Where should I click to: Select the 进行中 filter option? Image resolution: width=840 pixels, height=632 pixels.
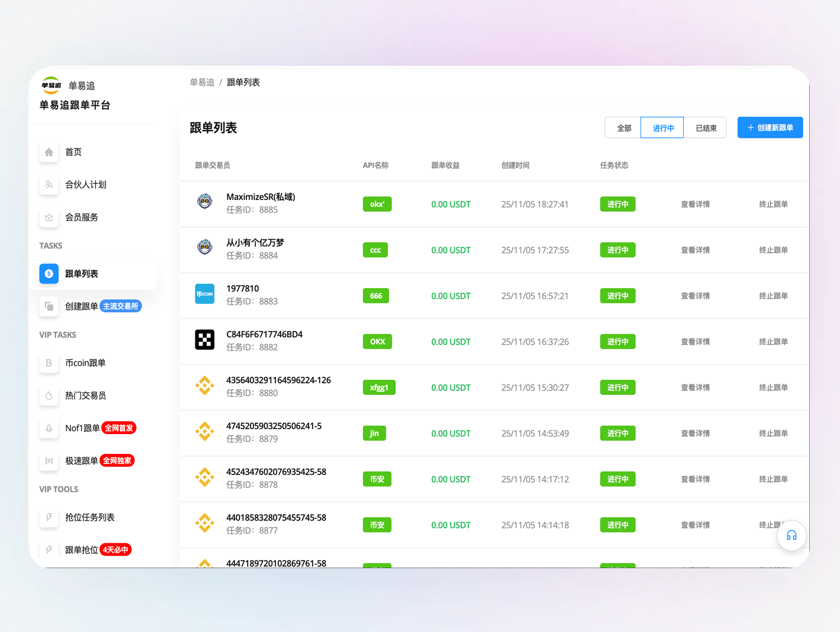click(x=662, y=127)
